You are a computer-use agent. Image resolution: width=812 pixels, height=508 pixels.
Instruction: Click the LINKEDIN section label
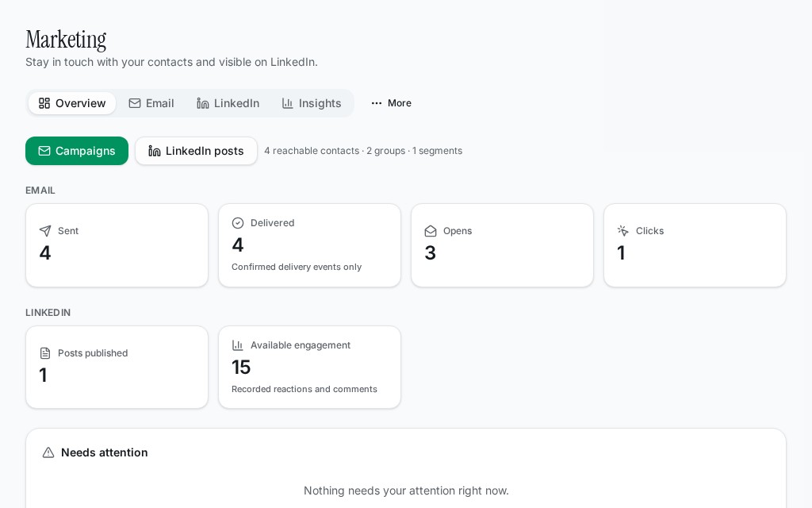(48, 313)
